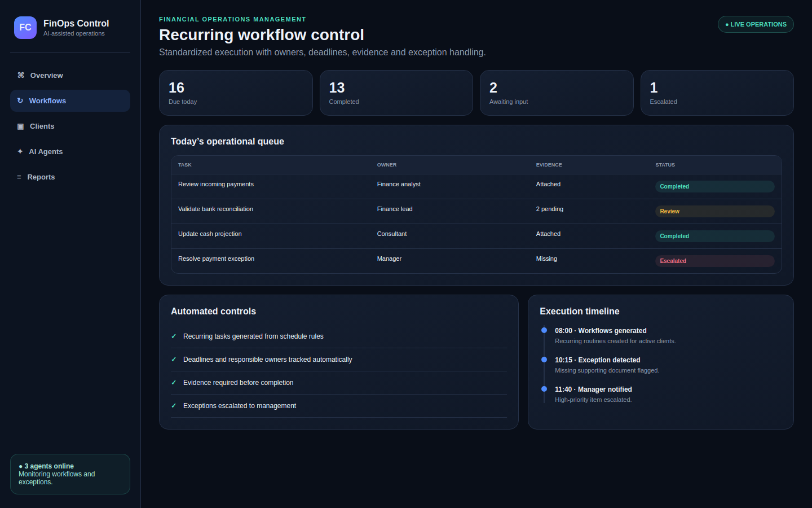Viewport: 812px width, 508px height.
Task: Select the Update cash projection task
Action: click(x=210, y=234)
